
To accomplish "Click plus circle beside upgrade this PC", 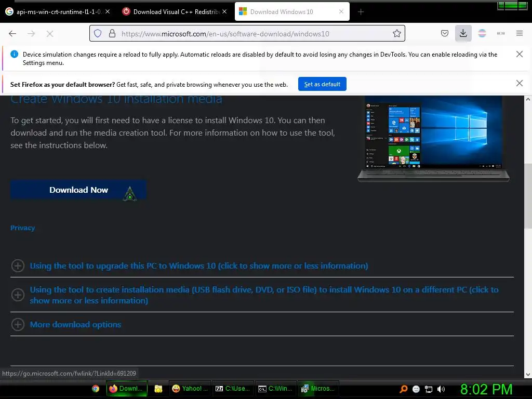I will [x=18, y=265].
